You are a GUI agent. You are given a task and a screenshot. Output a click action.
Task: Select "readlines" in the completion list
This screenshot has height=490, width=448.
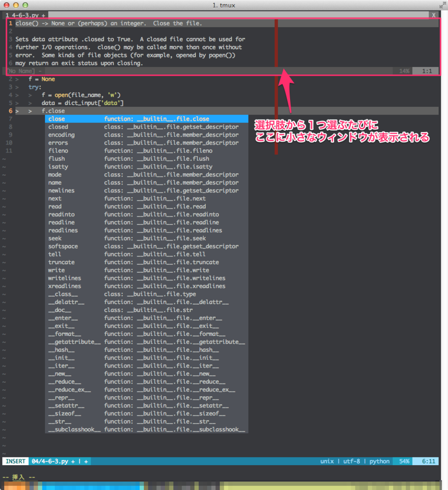62,230
